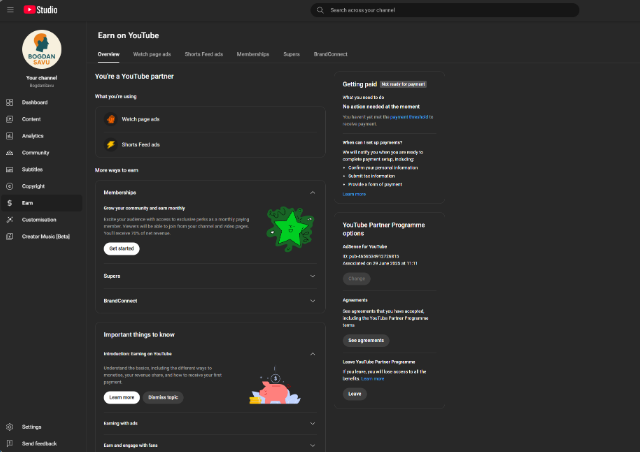Switch to the Watch page ads tab
The height and width of the screenshot is (452, 640).
152,54
